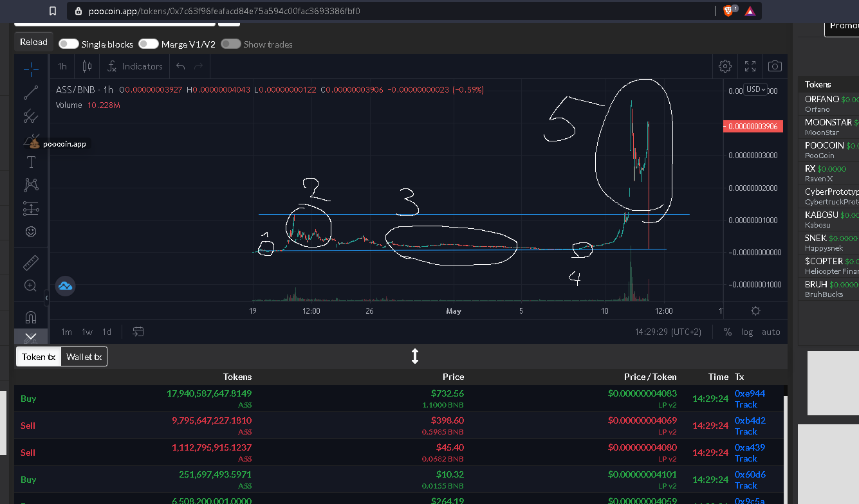Select the ruler measure tool
Viewport: 859px width, 504px height.
coord(31,262)
